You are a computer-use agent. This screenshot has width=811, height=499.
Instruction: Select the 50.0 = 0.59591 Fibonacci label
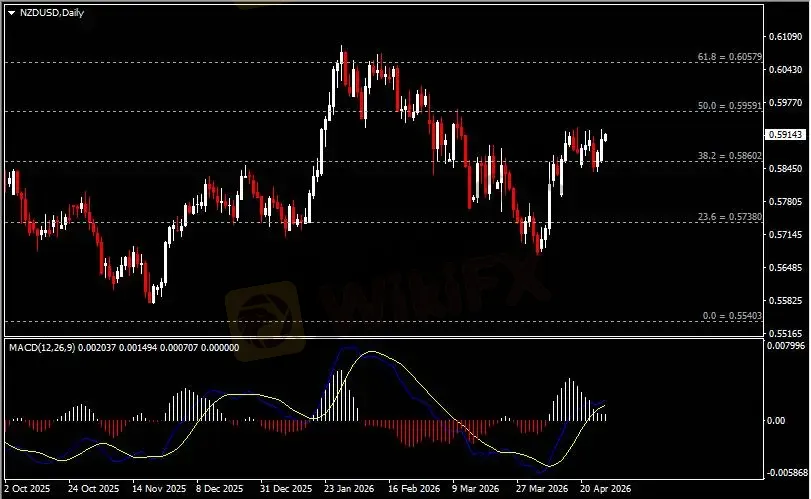pos(729,105)
